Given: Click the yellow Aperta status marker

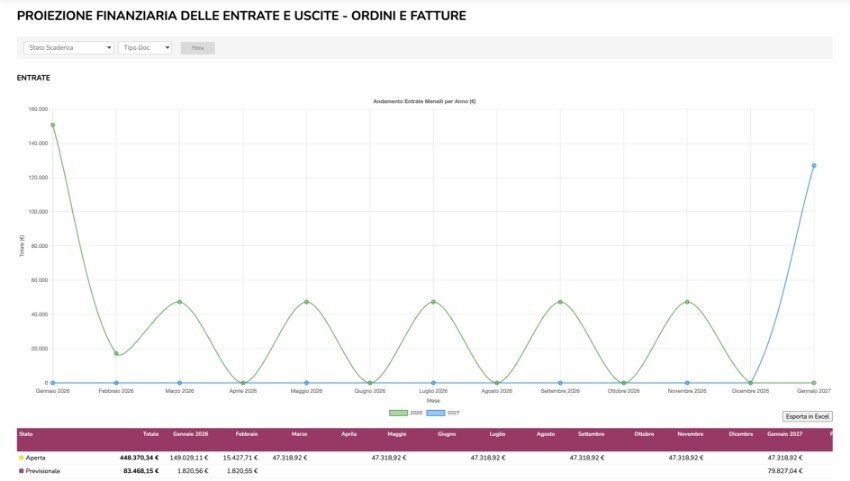Looking at the screenshot, I should click(x=21, y=457).
